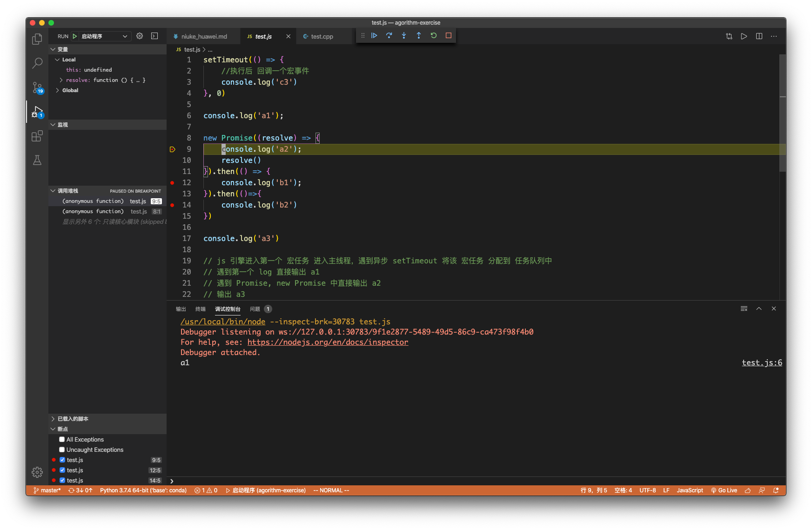The width and height of the screenshot is (812, 530).
Task: Open the Search view in the activity bar
Action: click(x=37, y=63)
